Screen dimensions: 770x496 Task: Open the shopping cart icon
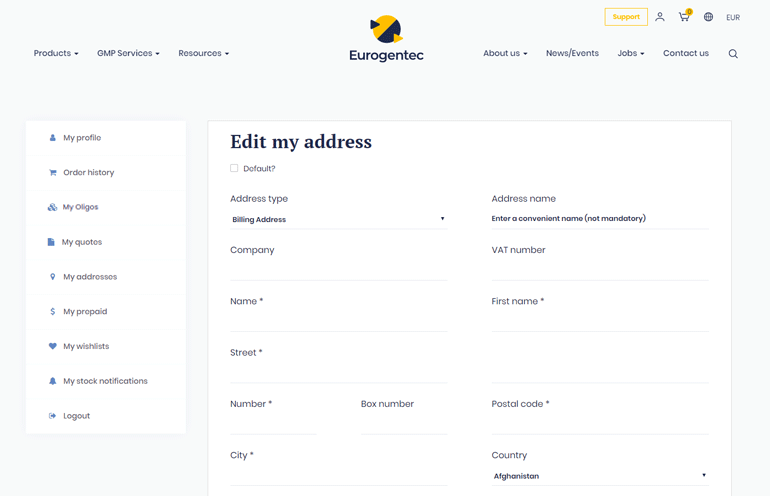click(684, 17)
